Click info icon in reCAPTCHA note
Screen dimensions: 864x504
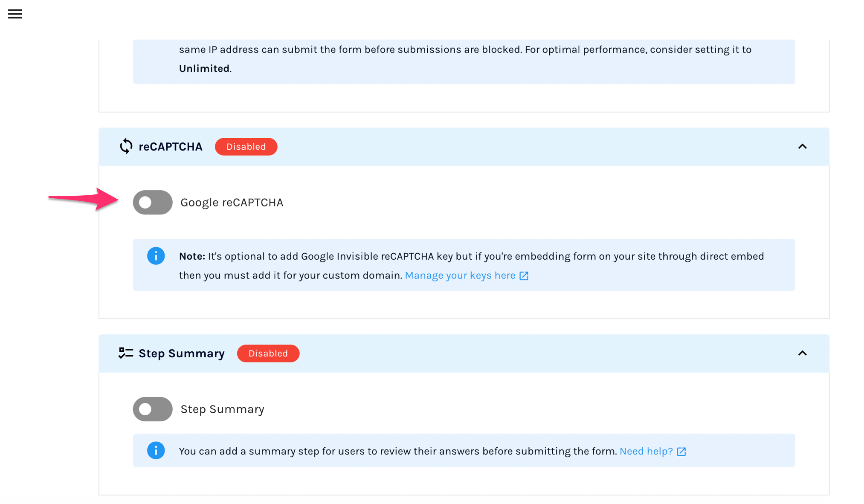coord(156,256)
